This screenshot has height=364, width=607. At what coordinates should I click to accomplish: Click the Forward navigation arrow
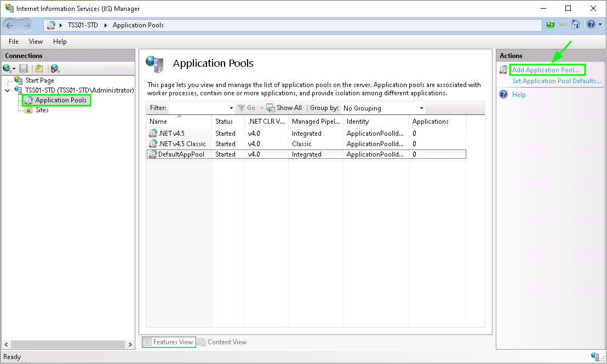(26, 26)
